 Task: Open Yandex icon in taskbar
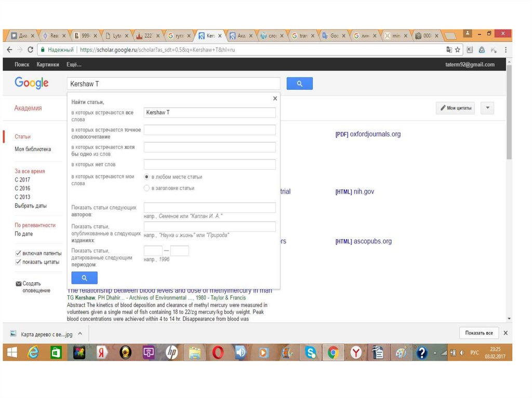point(101,352)
